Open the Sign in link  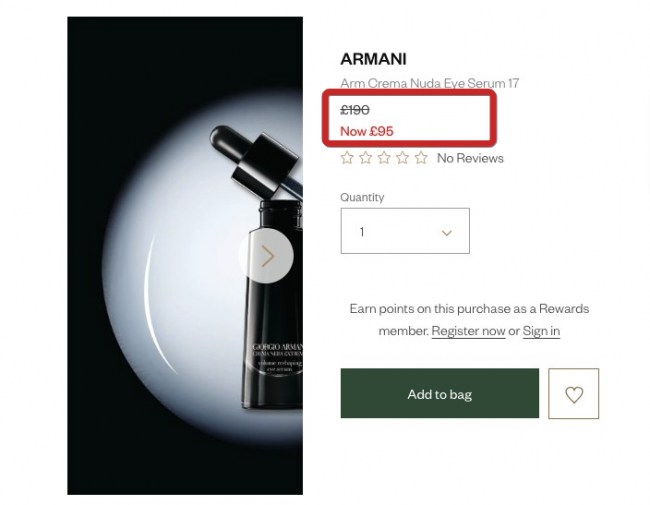pos(541,331)
